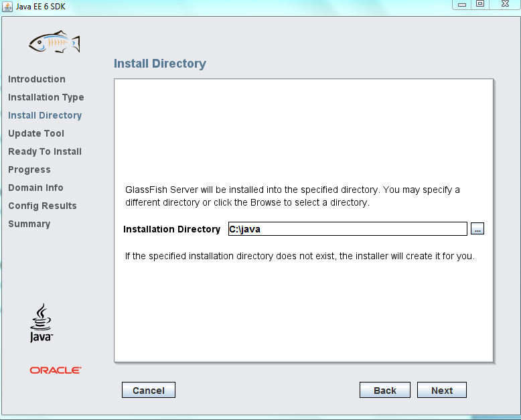Screen dimensions: 521x420
Task: Click the Next button
Action: (x=442, y=390)
